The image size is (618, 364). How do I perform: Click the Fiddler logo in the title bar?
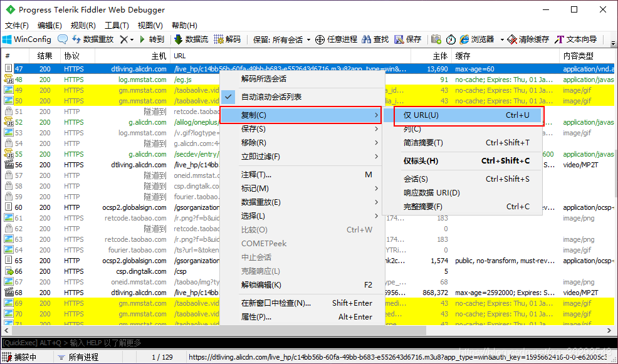pyautogui.click(x=10, y=9)
